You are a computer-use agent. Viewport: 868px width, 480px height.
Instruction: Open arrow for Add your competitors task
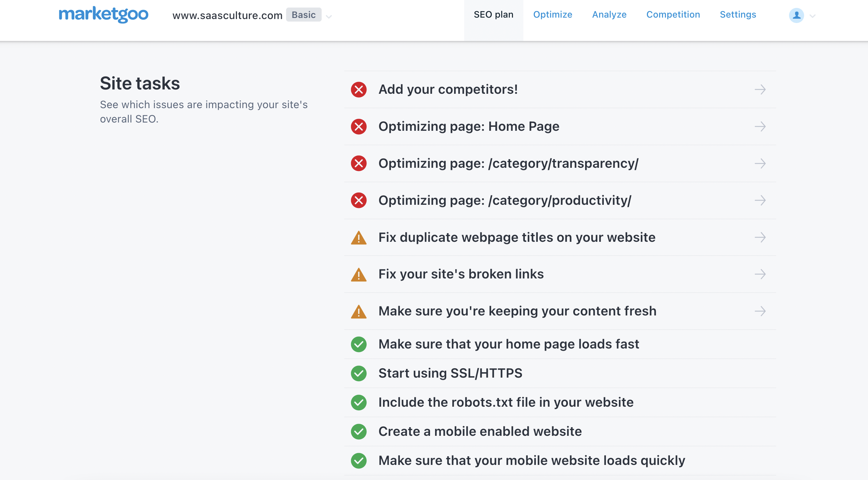[760, 89]
